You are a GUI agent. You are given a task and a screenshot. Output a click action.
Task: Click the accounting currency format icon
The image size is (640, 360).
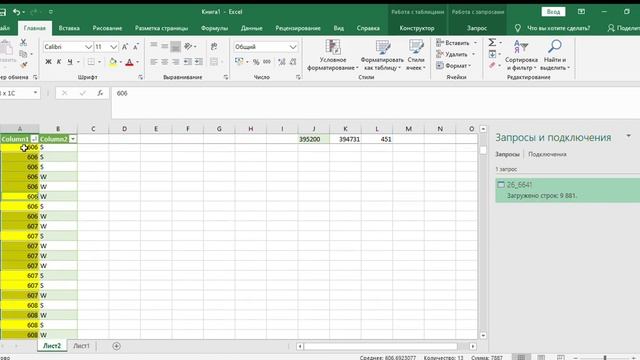tap(239, 62)
